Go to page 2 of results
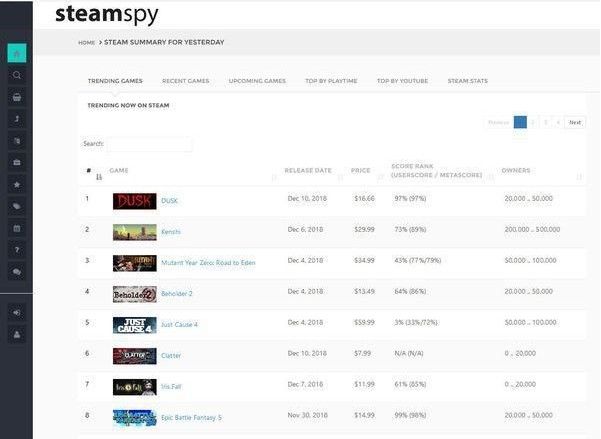 [x=533, y=122]
